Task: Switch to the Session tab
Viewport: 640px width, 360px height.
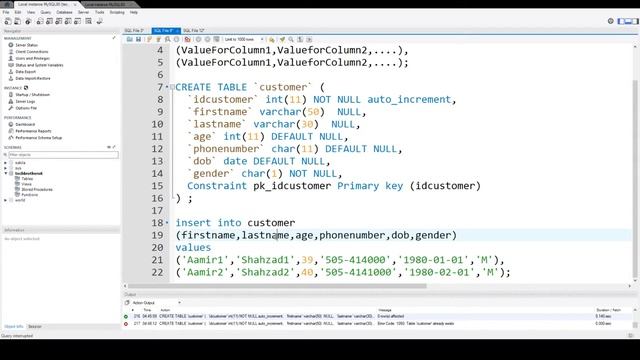Action: point(35,327)
